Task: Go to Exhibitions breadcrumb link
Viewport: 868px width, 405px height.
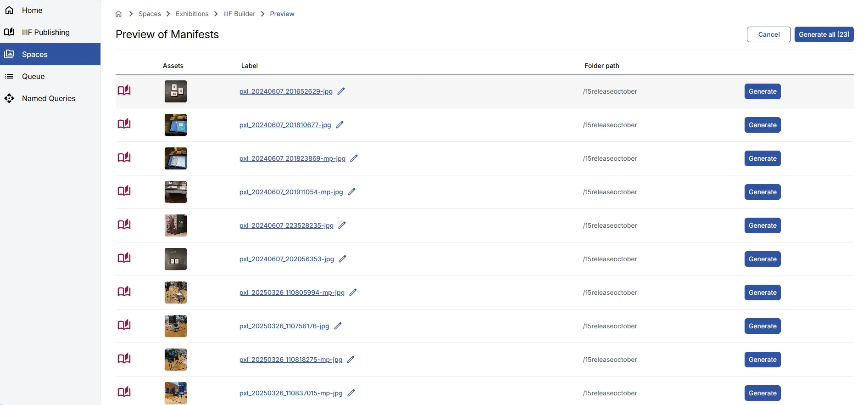Action: pyautogui.click(x=192, y=14)
